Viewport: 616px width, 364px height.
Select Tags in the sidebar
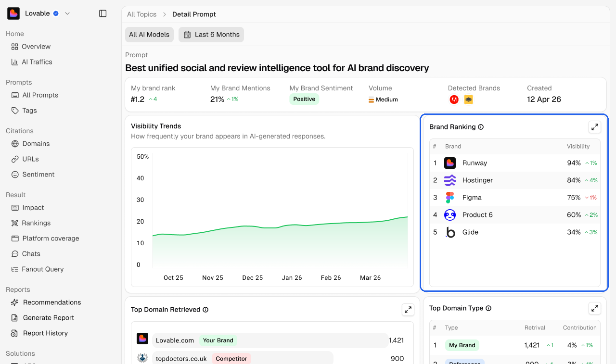(x=24, y=111)
